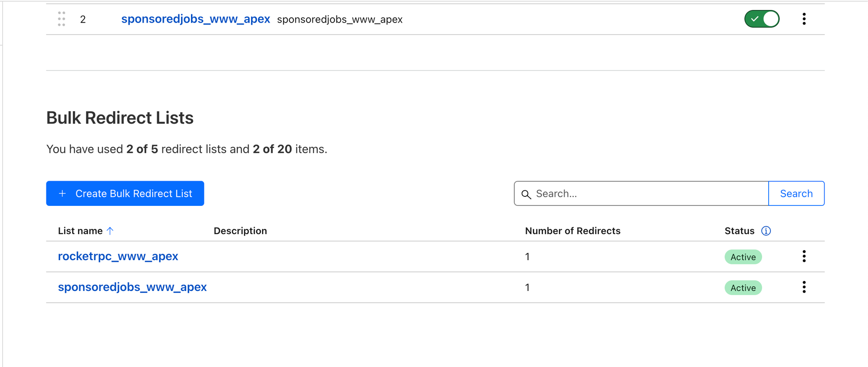868x367 pixels.
Task: Open the sponsoredjobs_www_apex rule link
Action: pyautogui.click(x=196, y=19)
